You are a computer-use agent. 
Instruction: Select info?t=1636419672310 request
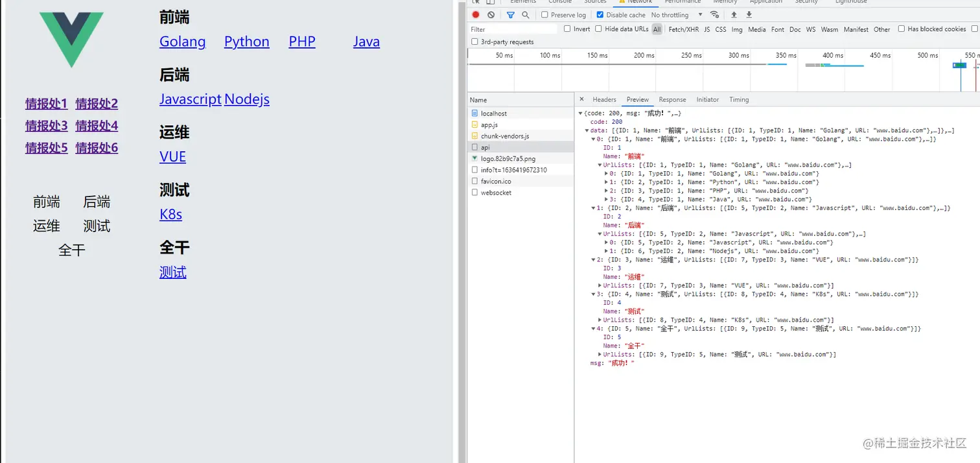click(x=521, y=170)
